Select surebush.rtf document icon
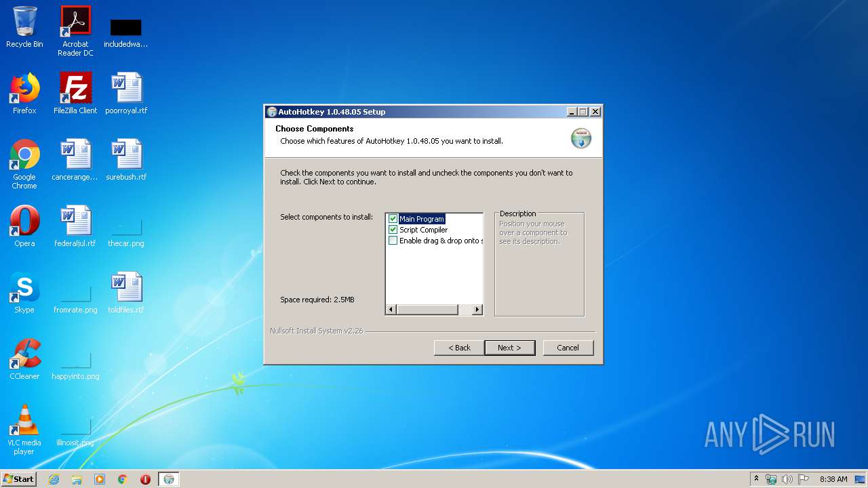 click(x=126, y=160)
